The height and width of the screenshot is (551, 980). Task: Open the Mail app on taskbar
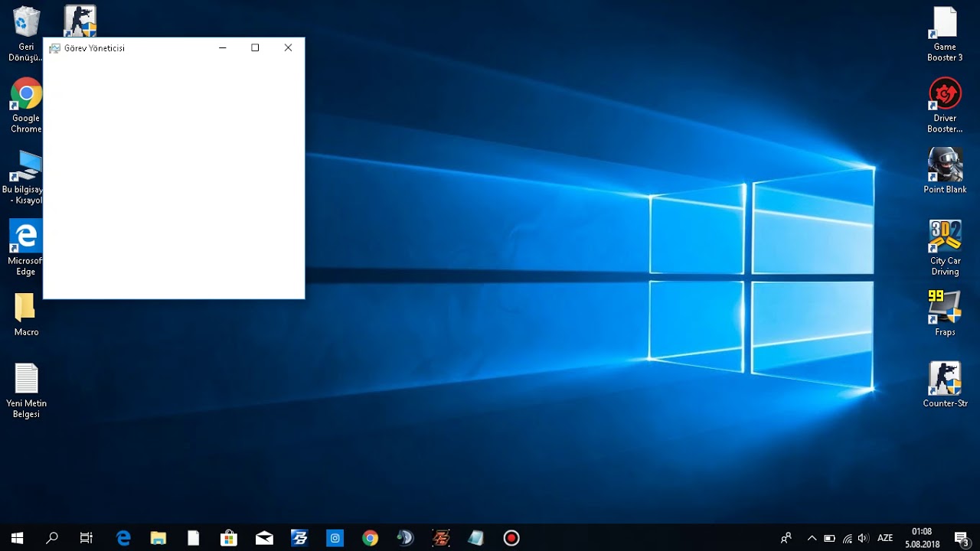click(x=264, y=538)
